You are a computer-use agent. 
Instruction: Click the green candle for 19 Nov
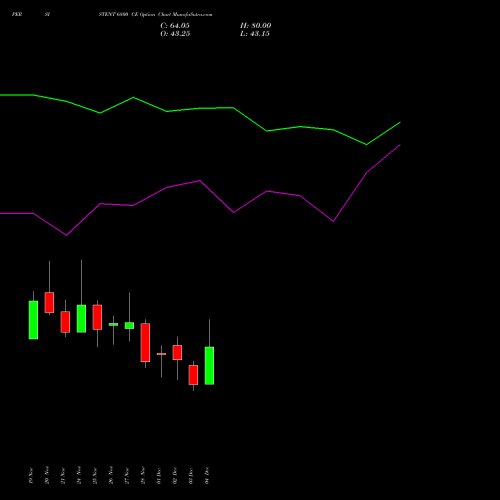tap(33, 320)
